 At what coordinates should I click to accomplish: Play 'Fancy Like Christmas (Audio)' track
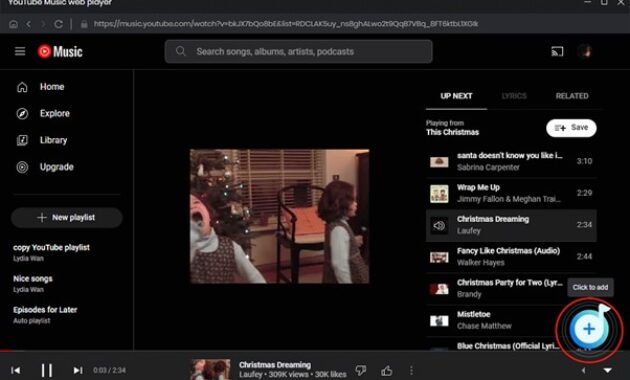(x=511, y=257)
